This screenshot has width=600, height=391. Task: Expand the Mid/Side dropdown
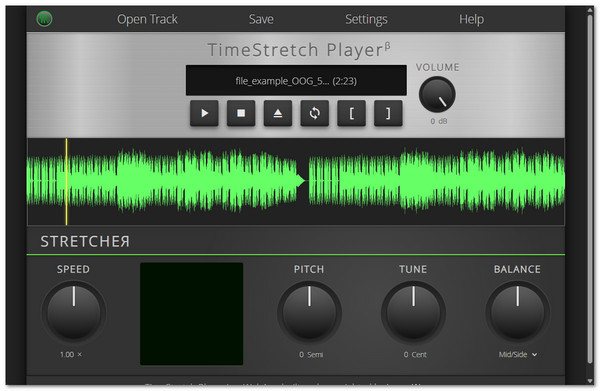point(518,355)
